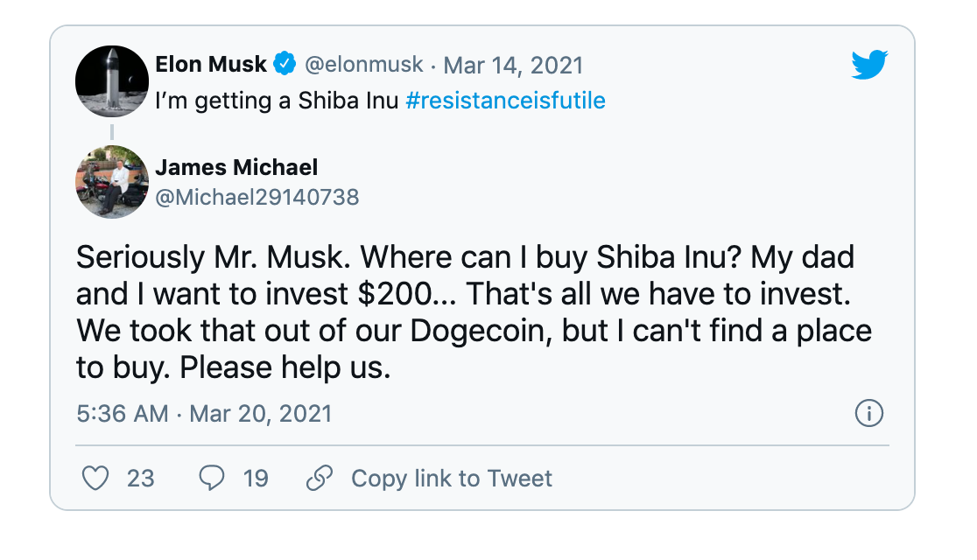Click the Twitter bird logo
This screenshot has height=560, width=977.
pyautogui.click(x=869, y=65)
